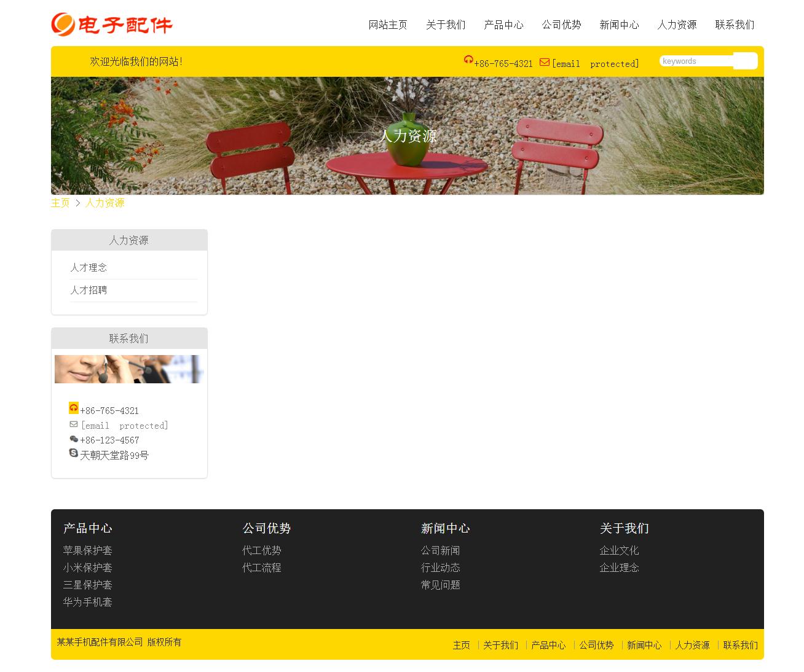
Task: Click the envelope icon in sidebar contact panel
Action: point(74,424)
